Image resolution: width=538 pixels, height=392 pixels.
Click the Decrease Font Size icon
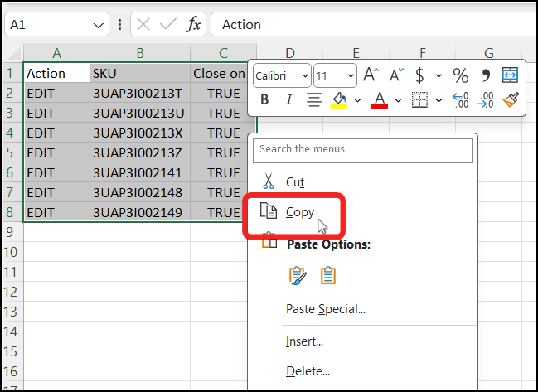click(x=396, y=75)
